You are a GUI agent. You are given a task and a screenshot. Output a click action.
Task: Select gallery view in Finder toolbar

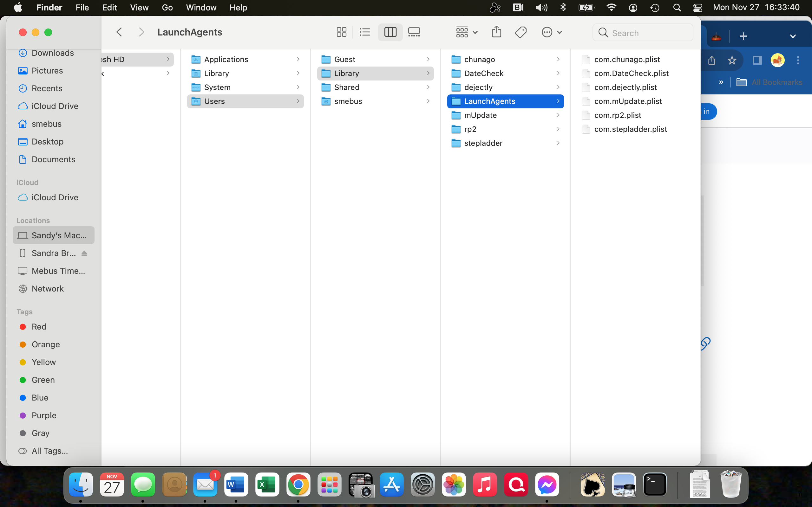[414, 32]
